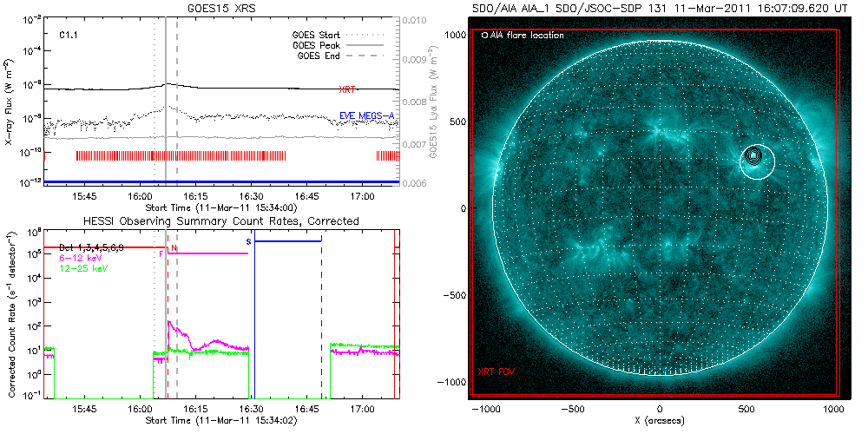The image size is (868, 434).
Task: Click the red 'N' marker in HESSI plot
Action: [174, 248]
